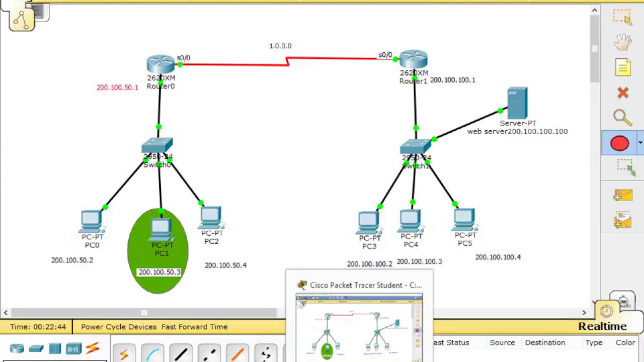Image resolution: width=644 pixels, height=362 pixels.
Task: Click the Destination column header
Action: click(x=545, y=342)
